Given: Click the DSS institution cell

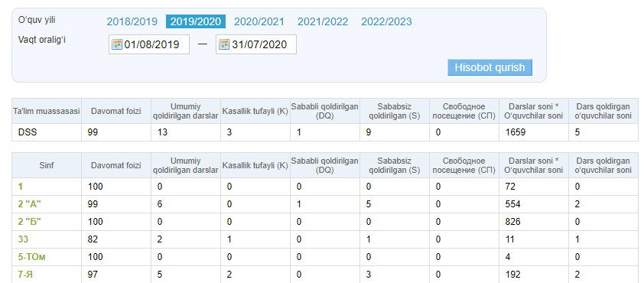Looking at the screenshot, I should 47,132.
